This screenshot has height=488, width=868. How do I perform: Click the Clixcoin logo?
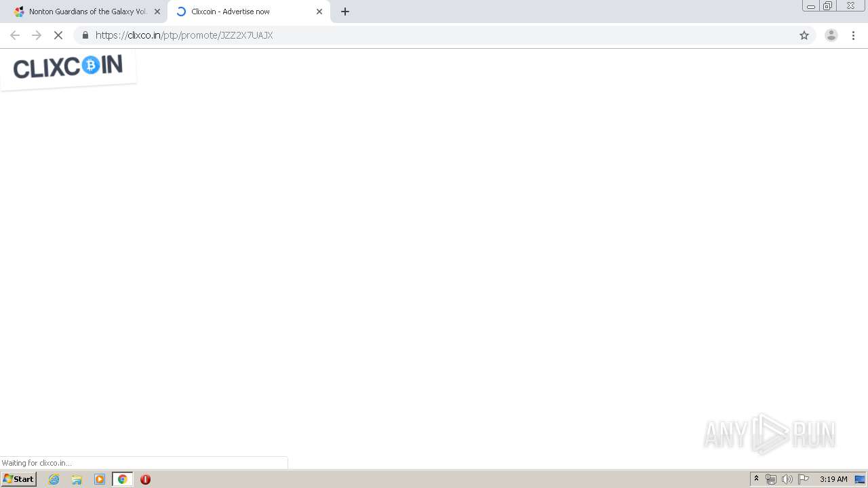coord(68,67)
